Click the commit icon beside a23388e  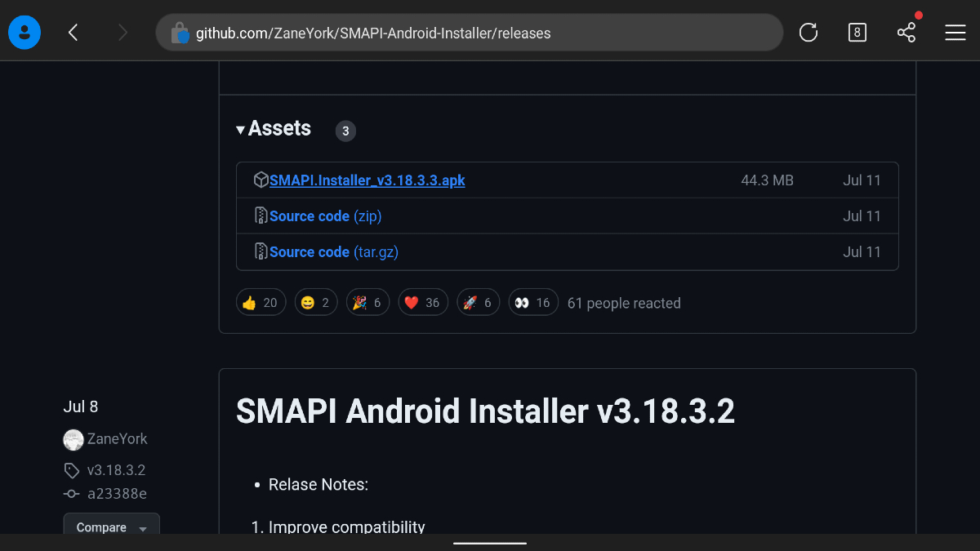(71, 493)
